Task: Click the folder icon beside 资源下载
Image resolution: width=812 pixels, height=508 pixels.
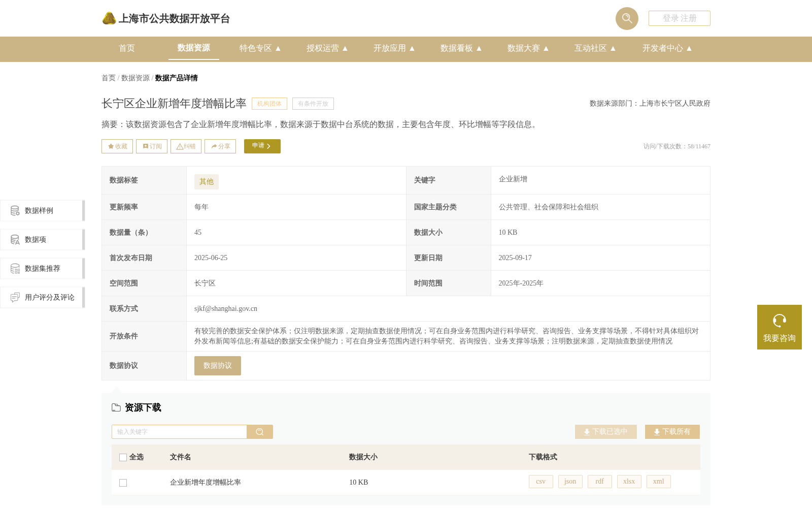Action: coord(116,407)
